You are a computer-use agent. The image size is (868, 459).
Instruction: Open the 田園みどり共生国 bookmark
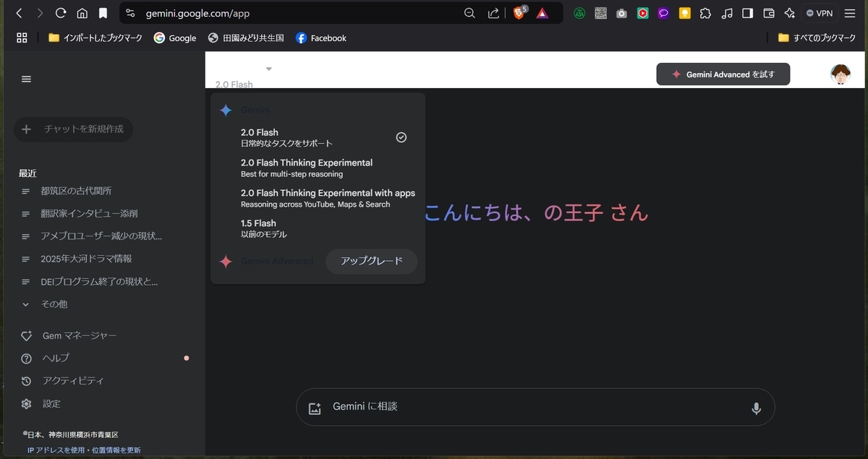pyautogui.click(x=246, y=38)
